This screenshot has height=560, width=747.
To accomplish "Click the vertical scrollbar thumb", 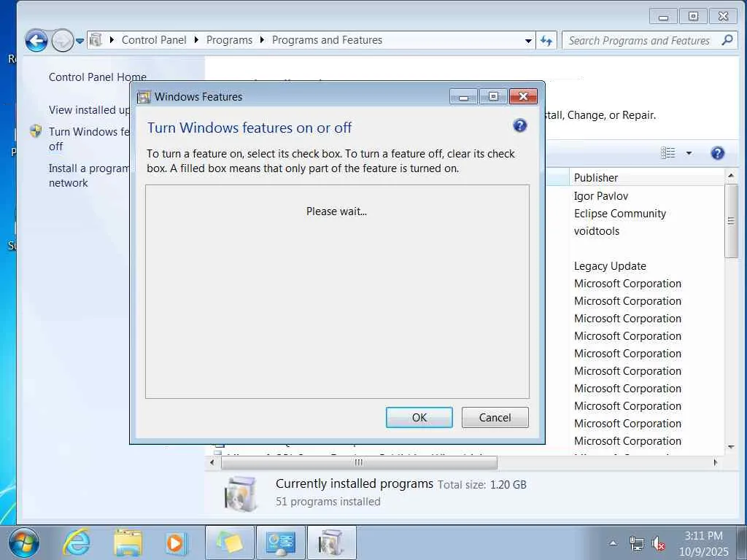I will coord(731,221).
